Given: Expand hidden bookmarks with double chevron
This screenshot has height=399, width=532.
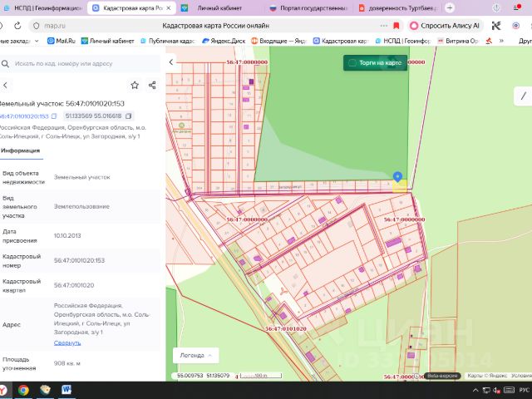Looking at the screenshot, I should coord(501,41).
